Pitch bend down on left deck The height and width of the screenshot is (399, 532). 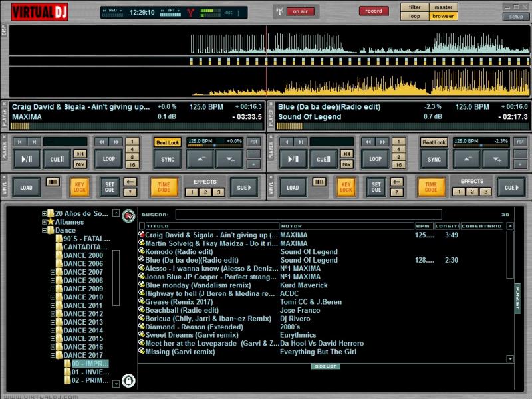[201, 159]
